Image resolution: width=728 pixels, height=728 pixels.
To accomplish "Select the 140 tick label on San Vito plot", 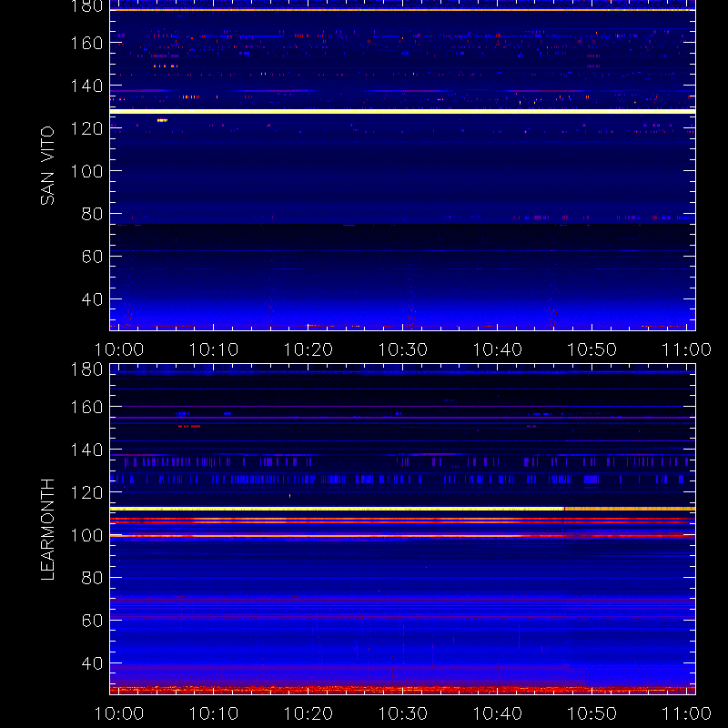I will click(x=86, y=86).
